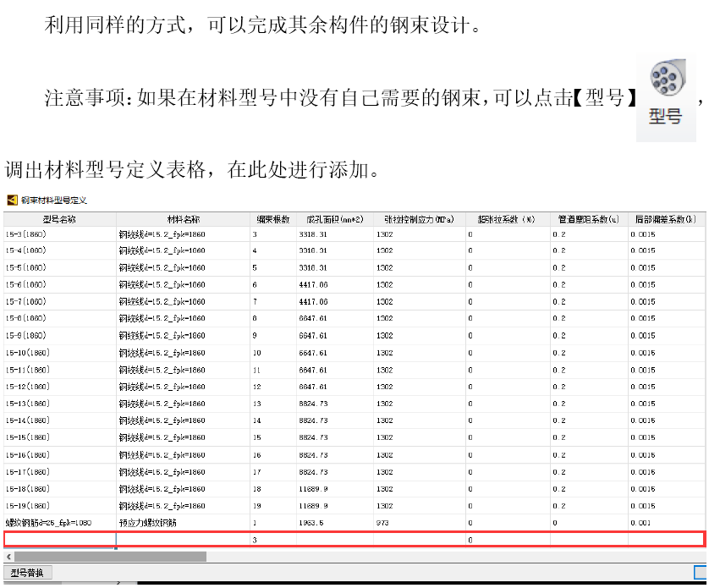The height and width of the screenshot is (588, 709).
Task: Select the 型号名称 column header
Action: (x=60, y=219)
